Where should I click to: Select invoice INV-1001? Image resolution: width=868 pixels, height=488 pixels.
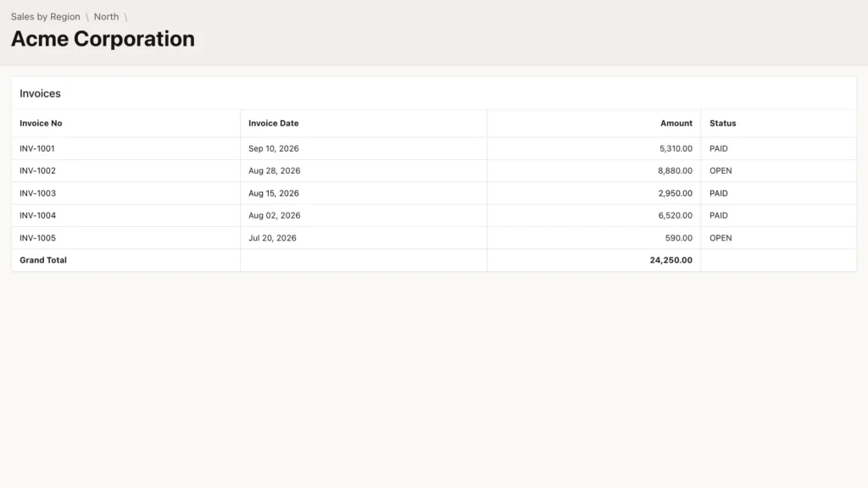click(x=37, y=149)
